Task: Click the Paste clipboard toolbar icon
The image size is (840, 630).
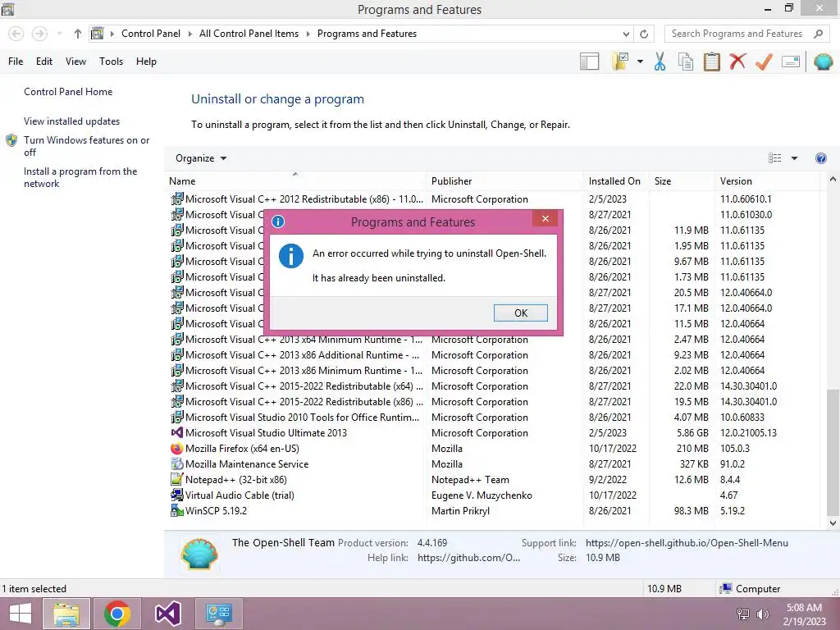Action: (x=711, y=62)
